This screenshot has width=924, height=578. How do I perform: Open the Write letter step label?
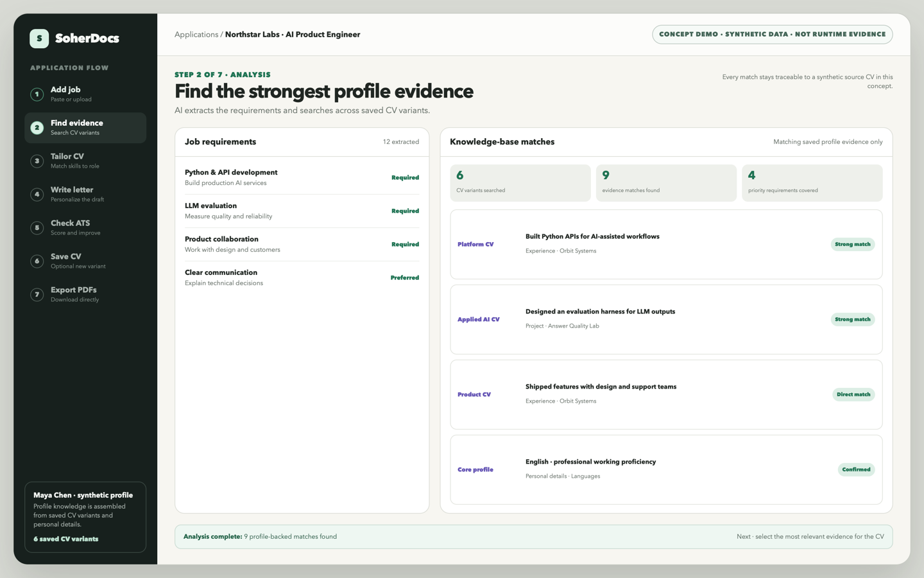click(x=72, y=189)
